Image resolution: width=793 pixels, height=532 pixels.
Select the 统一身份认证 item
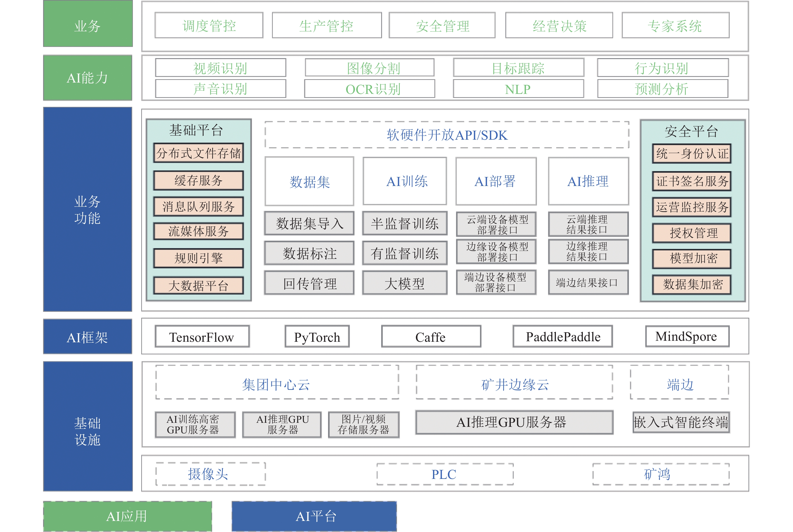pos(692,154)
